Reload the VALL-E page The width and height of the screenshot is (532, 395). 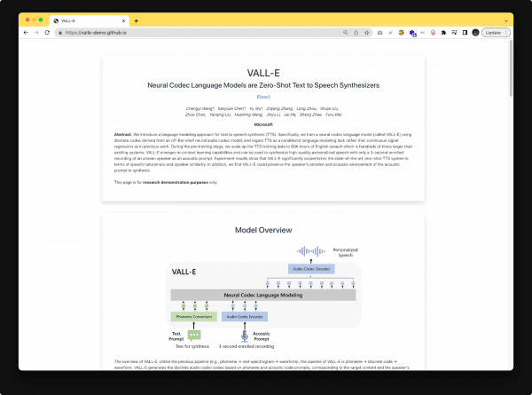[47, 33]
